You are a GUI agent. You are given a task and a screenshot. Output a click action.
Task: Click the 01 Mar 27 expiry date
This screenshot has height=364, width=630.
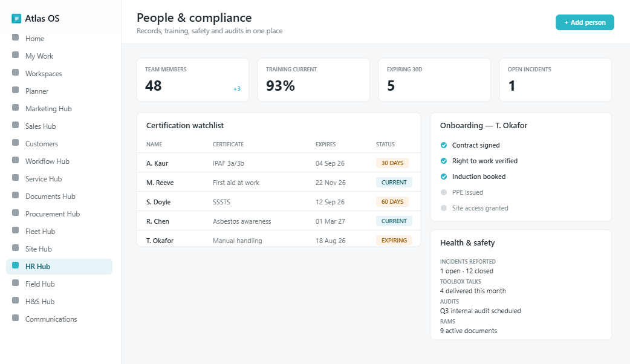pos(330,221)
